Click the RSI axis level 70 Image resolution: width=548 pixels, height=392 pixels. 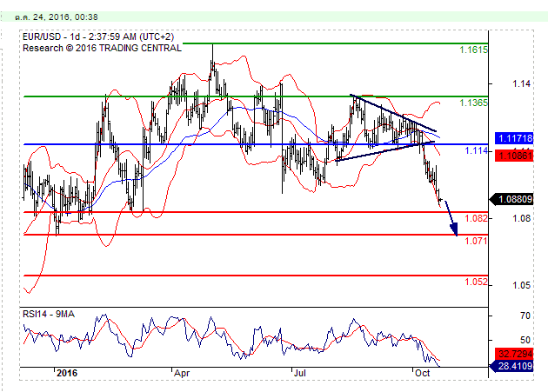point(525,316)
